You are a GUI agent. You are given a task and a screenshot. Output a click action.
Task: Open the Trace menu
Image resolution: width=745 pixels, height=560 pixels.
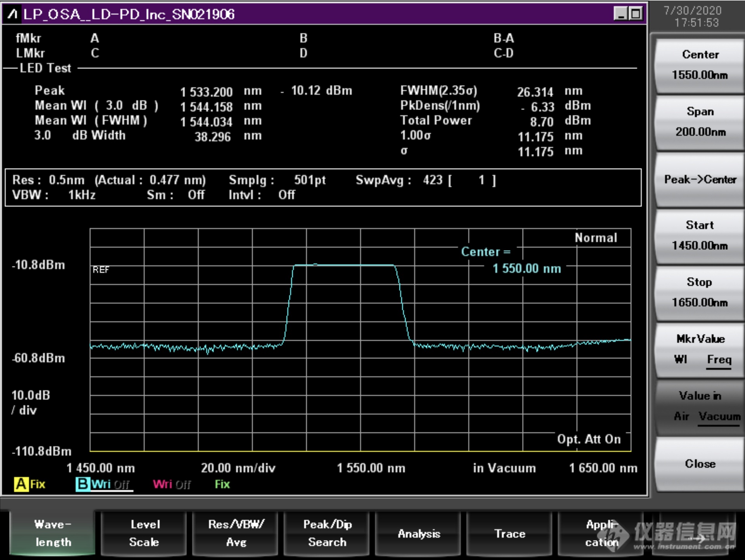509,533
